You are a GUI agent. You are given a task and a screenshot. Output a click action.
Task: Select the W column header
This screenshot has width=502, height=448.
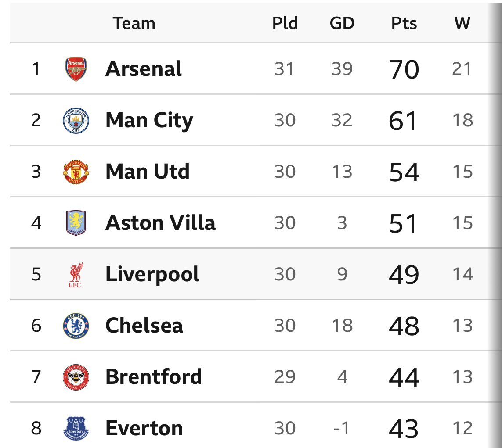click(x=462, y=23)
